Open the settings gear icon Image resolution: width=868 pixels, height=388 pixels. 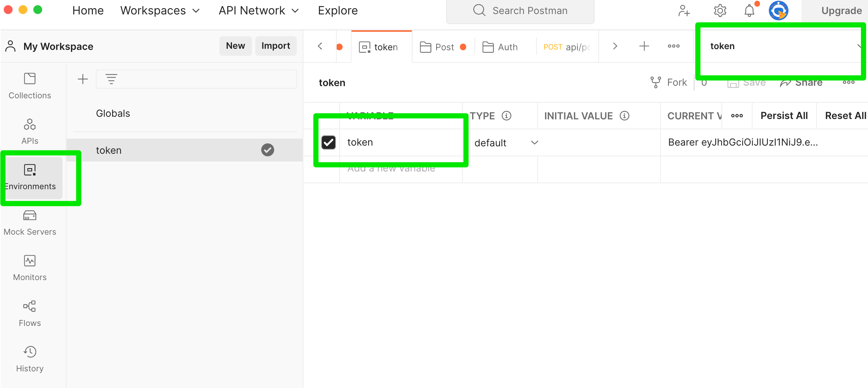point(720,10)
